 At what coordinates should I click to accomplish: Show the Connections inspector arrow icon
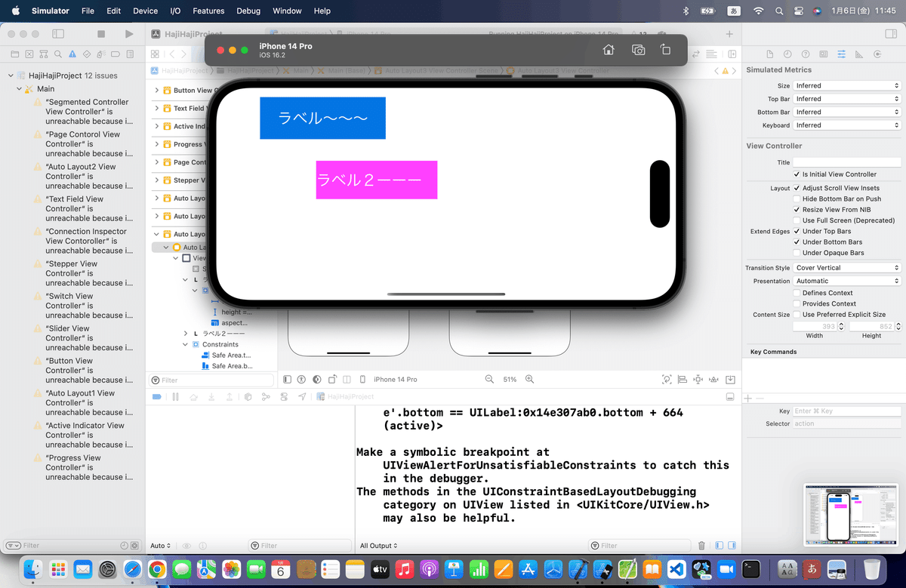(877, 54)
